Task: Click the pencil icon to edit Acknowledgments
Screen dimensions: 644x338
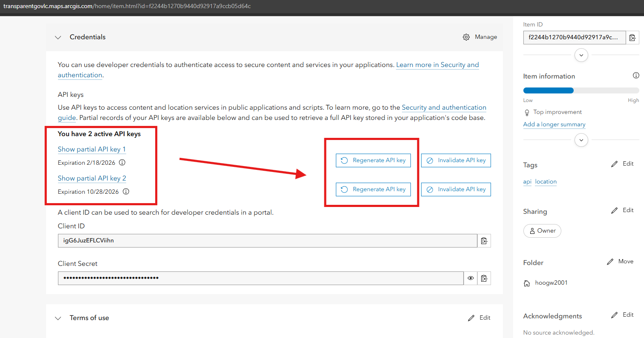Action: point(614,315)
